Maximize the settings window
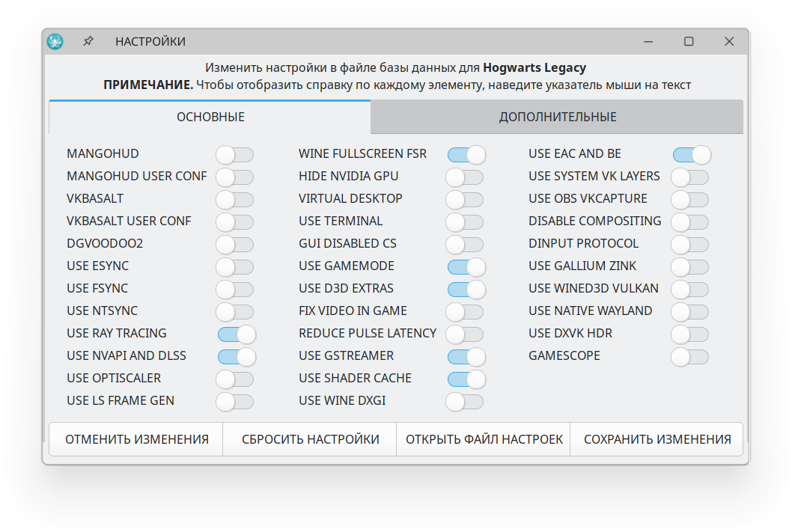792x532 pixels. 689,42
